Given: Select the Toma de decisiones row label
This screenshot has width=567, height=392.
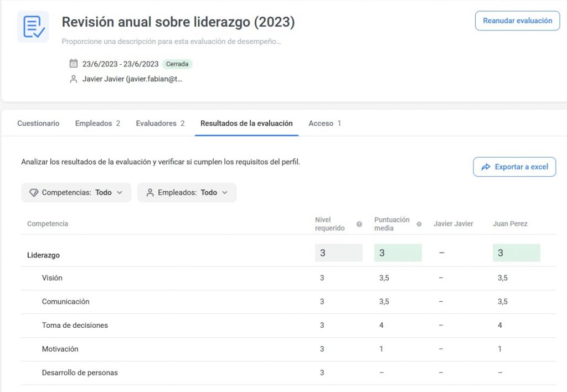Looking at the screenshot, I should 75,325.
